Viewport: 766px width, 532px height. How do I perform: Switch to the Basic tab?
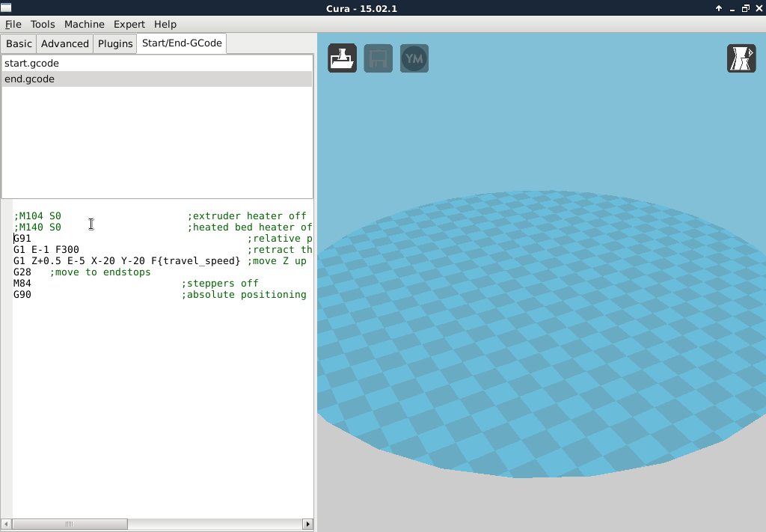click(19, 43)
